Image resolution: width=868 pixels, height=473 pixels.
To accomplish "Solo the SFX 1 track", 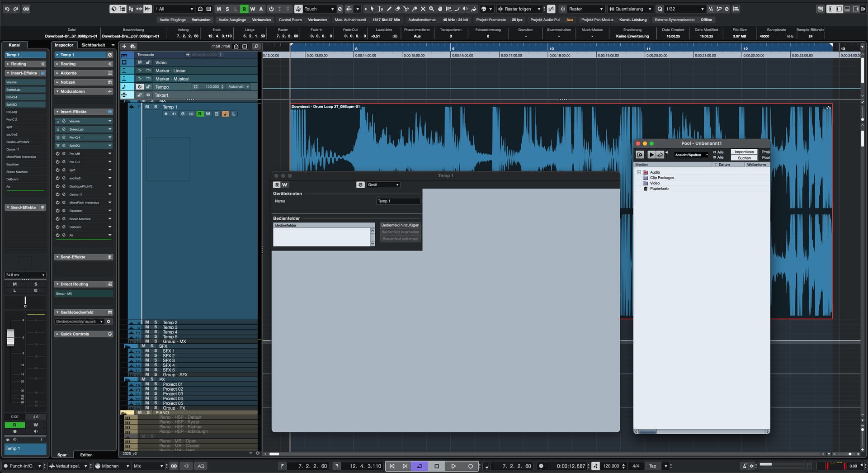I will pos(156,351).
